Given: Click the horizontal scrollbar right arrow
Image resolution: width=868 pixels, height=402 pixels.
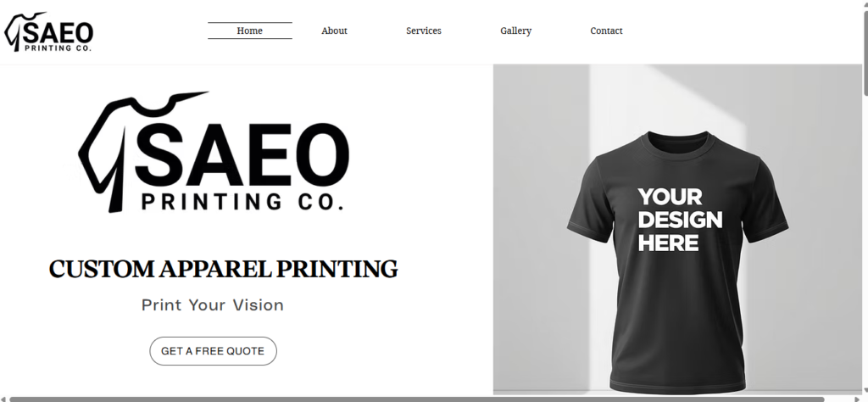Looking at the screenshot, I should pos(856,399).
